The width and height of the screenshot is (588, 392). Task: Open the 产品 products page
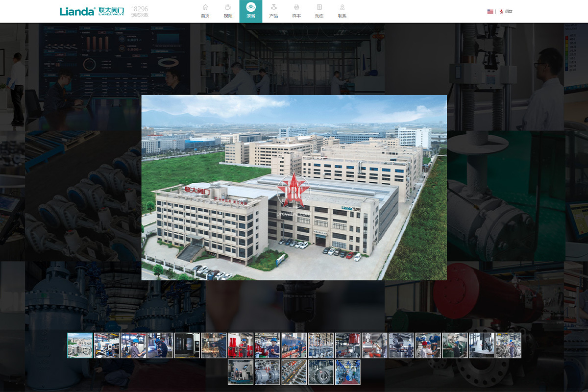coord(273,11)
